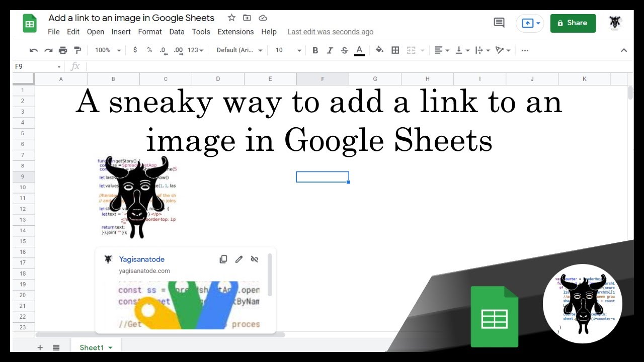Open the Extensions menu

coord(235,32)
